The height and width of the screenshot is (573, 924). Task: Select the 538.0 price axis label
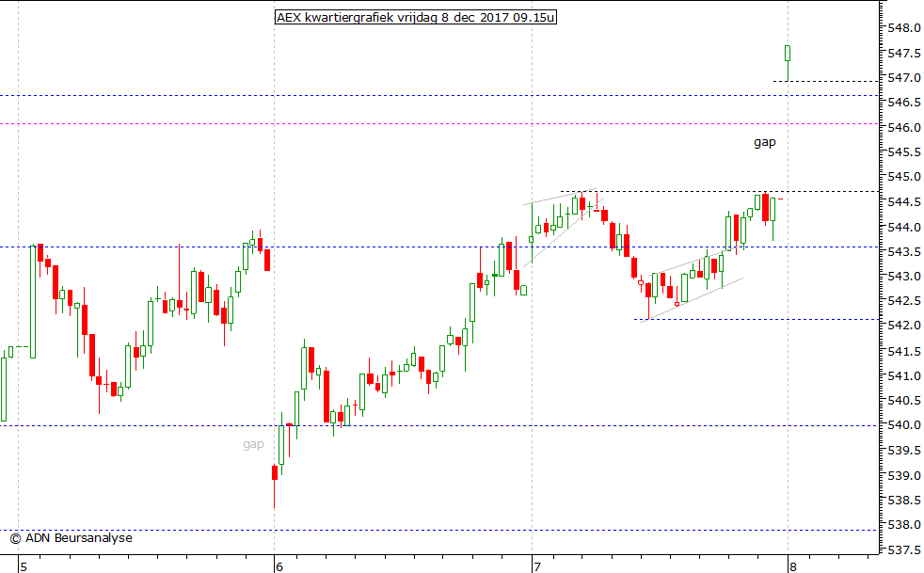pyautogui.click(x=904, y=525)
